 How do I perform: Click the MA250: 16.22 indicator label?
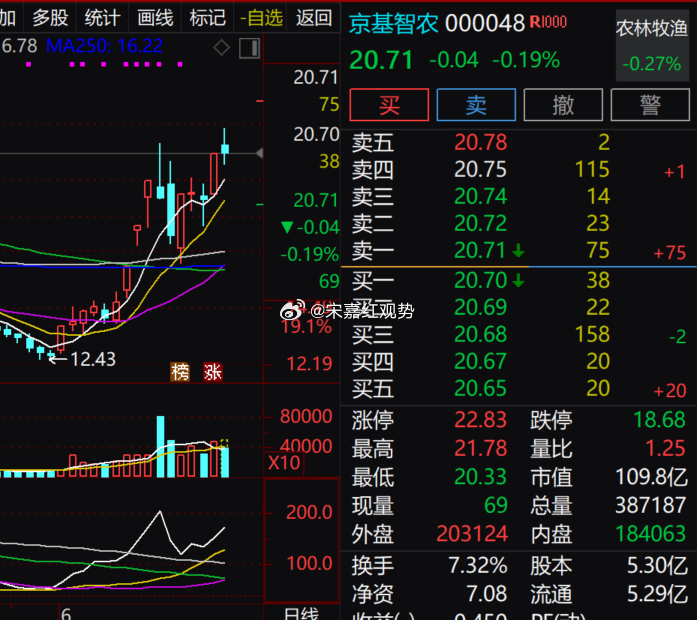(x=104, y=46)
